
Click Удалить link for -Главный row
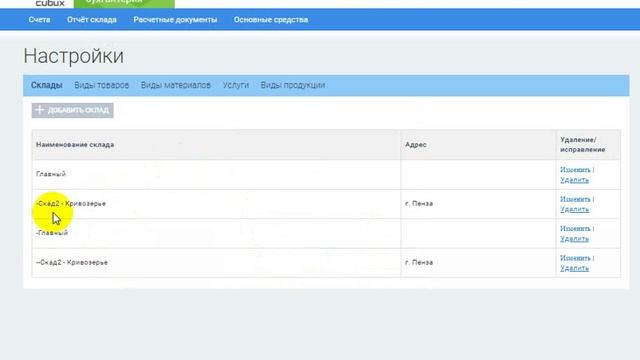point(574,238)
